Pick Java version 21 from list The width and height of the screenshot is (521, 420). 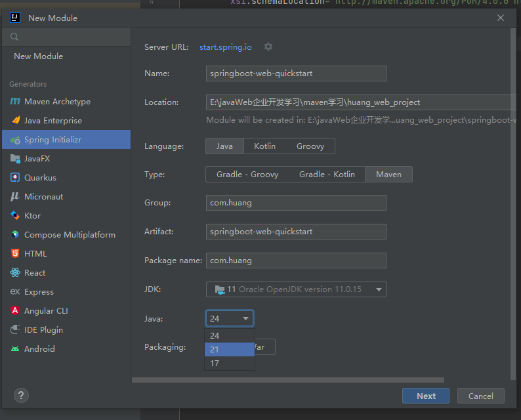pos(230,350)
